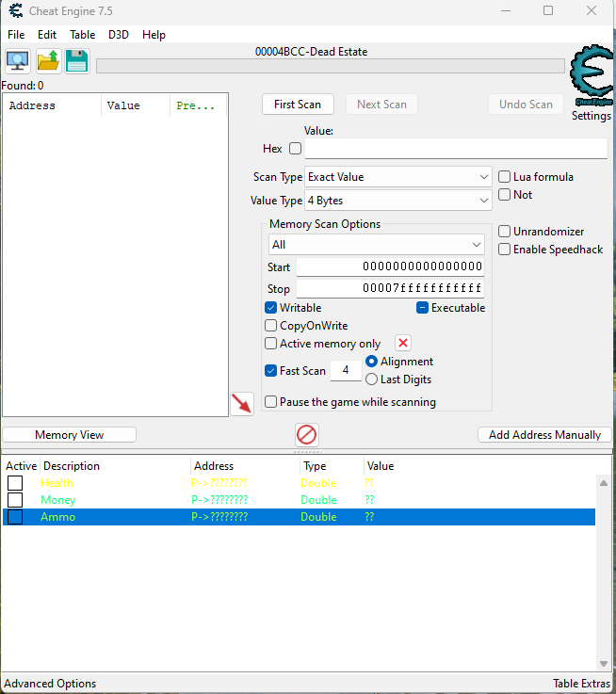This screenshot has width=616, height=694.
Task: Open the Help menu
Action: pos(154,35)
